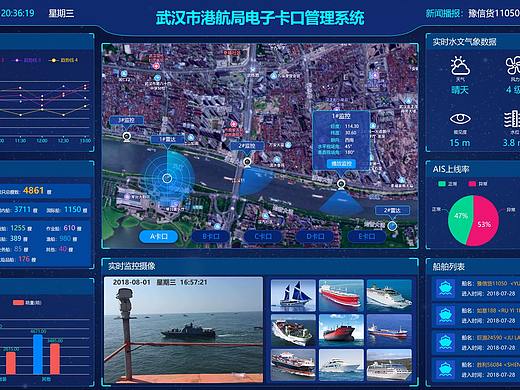
Task: Click the system title 武汉市港航局电子卡口管理系统
Action: click(260, 18)
